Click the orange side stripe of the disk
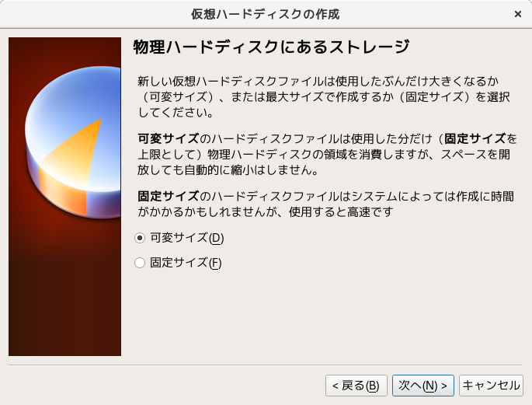The height and width of the screenshot is (405, 532). click(63, 192)
